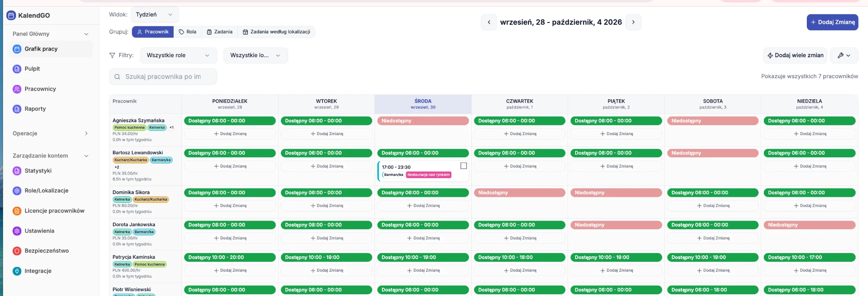Go to previous week arrow
868x296 pixels.
pos(489,22)
